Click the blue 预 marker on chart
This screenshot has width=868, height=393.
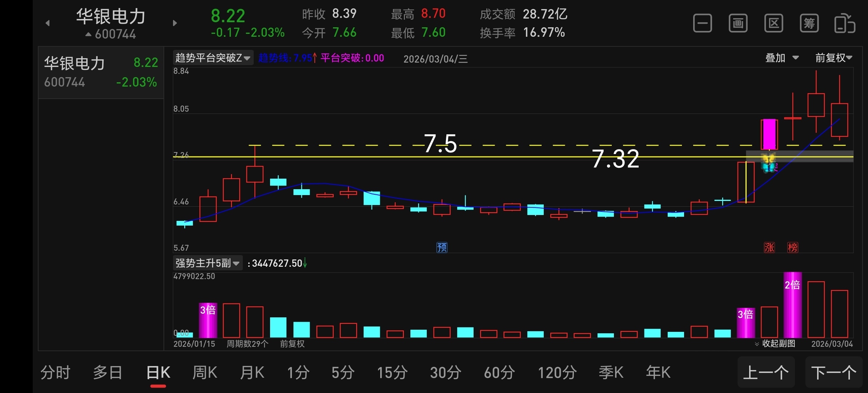pos(442,247)
